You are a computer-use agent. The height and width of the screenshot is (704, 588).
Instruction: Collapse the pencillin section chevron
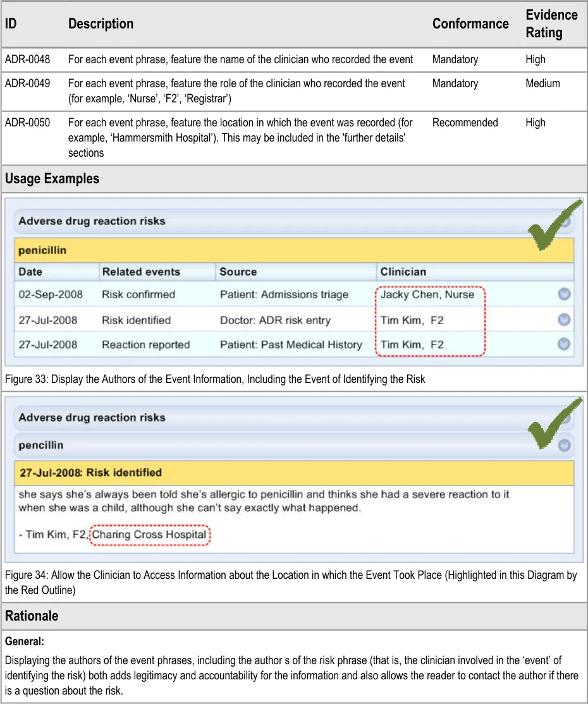click(564, 446)
